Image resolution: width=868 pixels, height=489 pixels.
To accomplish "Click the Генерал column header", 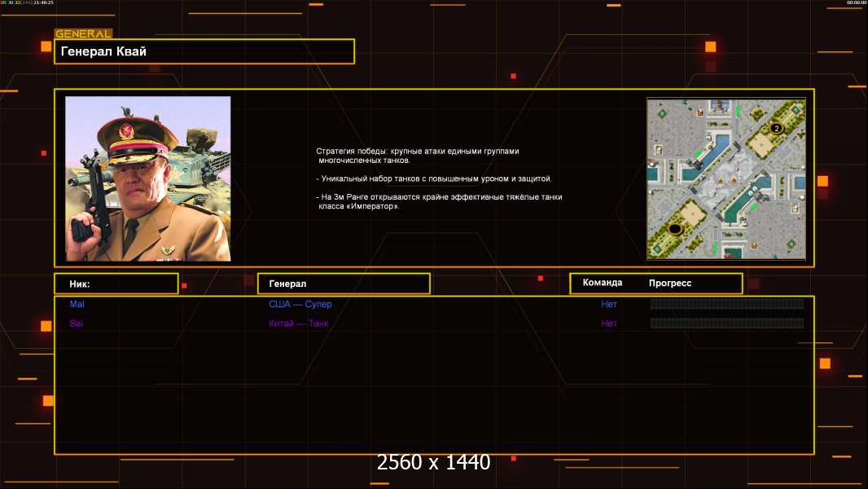I will pyautogui.click(x=343, y=284).
